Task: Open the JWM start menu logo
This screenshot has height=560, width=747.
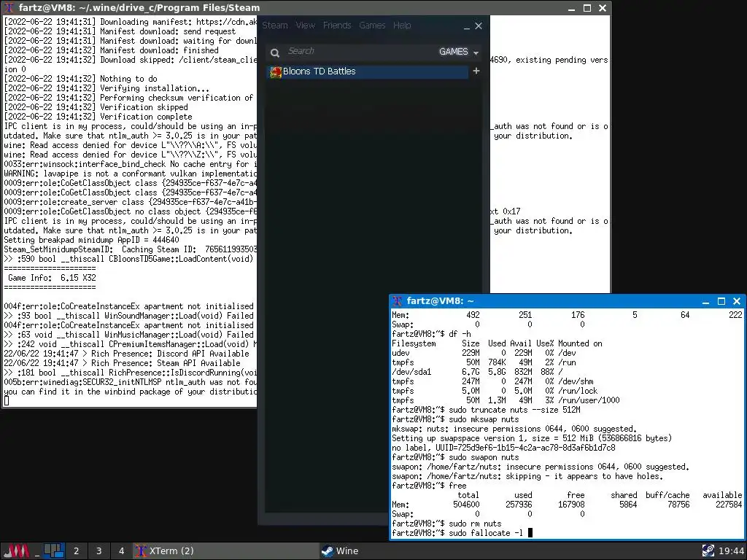Action: click(18, 551)
